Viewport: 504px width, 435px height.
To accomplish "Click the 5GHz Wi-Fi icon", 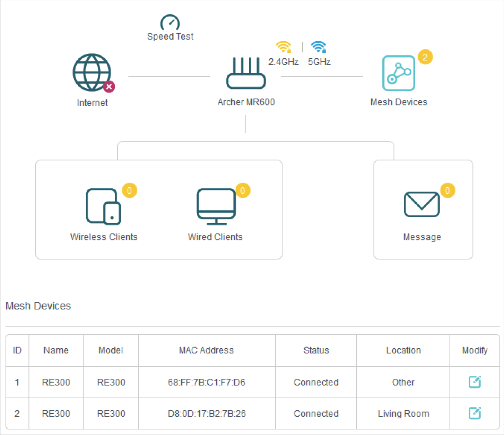I will (319, 47).
